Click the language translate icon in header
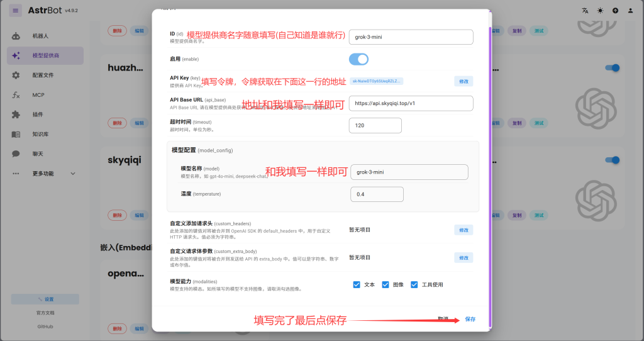 coord(586,11)
